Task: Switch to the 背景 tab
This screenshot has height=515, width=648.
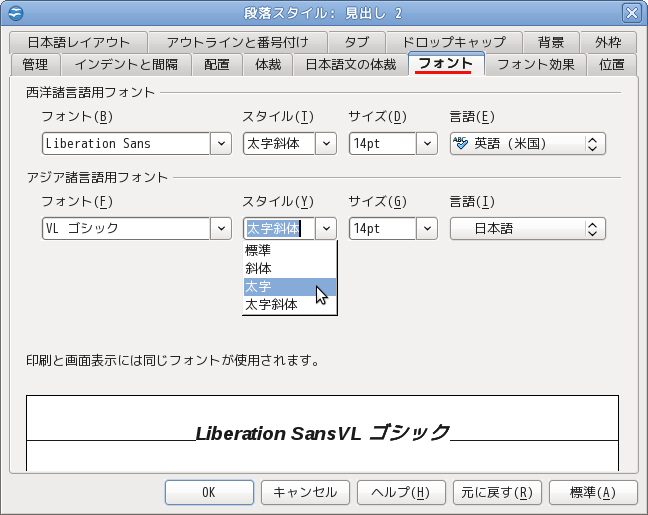Action: pos(551,42)
